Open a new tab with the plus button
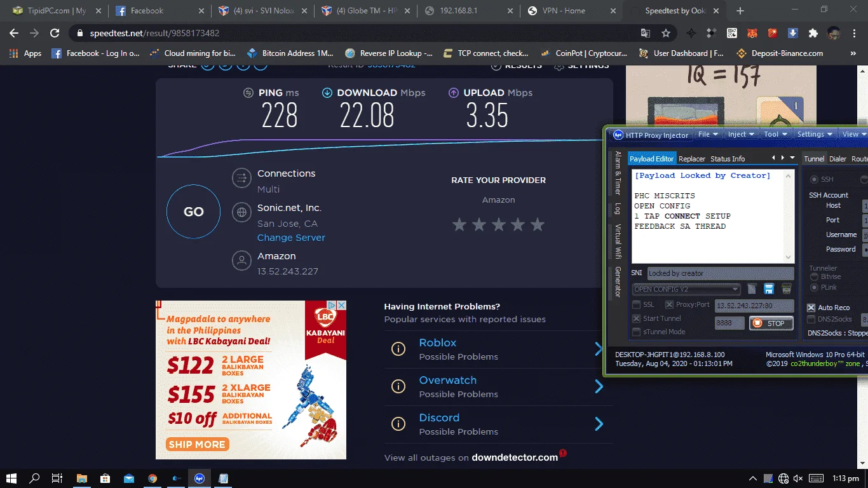Screen dimensions: 868x488 click(740, 11)
